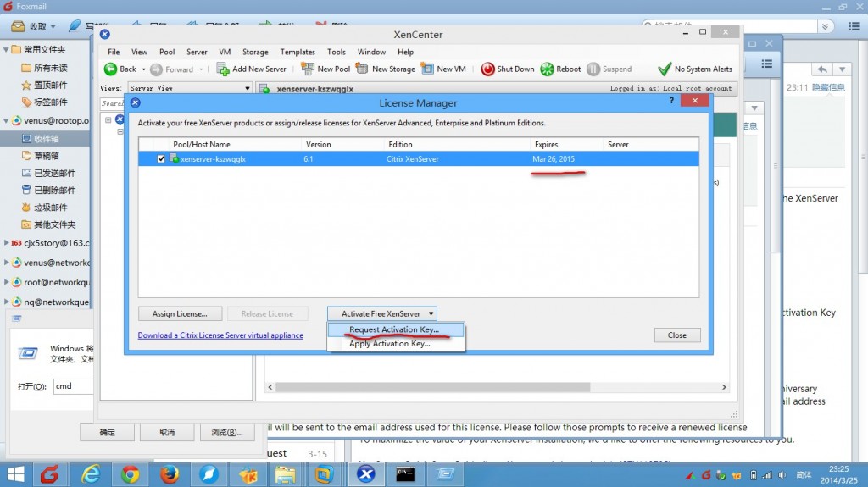Click the Suspend icon in toolbar

click(593, 69)
